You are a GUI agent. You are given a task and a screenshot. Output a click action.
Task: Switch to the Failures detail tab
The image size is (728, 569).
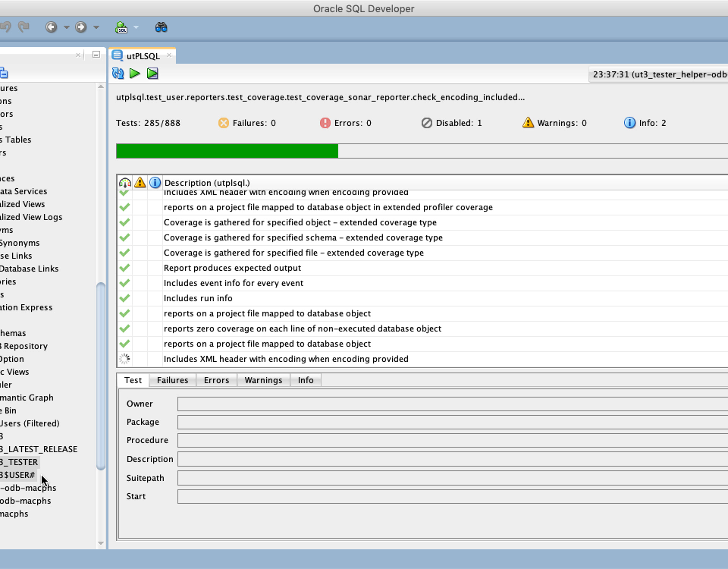pyautogui.click(x=172, y=380)
